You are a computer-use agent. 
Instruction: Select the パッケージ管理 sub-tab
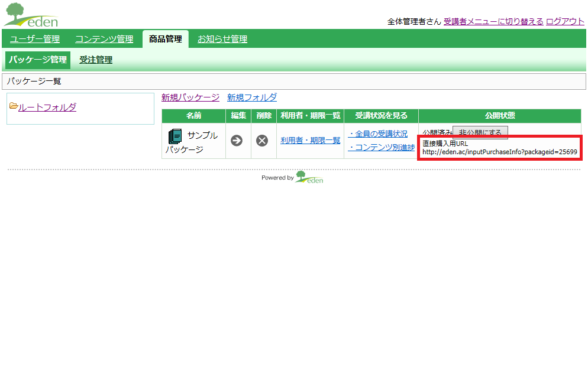[38, 60]
